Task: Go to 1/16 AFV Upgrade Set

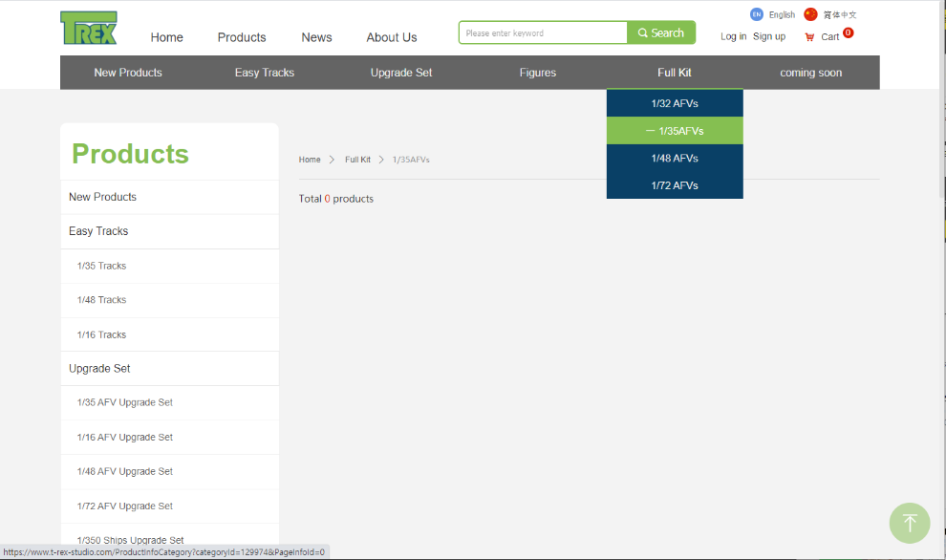Action: [125, 438]
